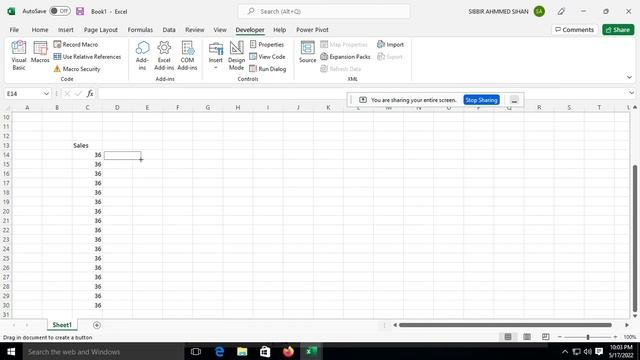The height and width of the screenshot is (360, 640).
Task: Click the vertical scrollbar
Action: 635,239
